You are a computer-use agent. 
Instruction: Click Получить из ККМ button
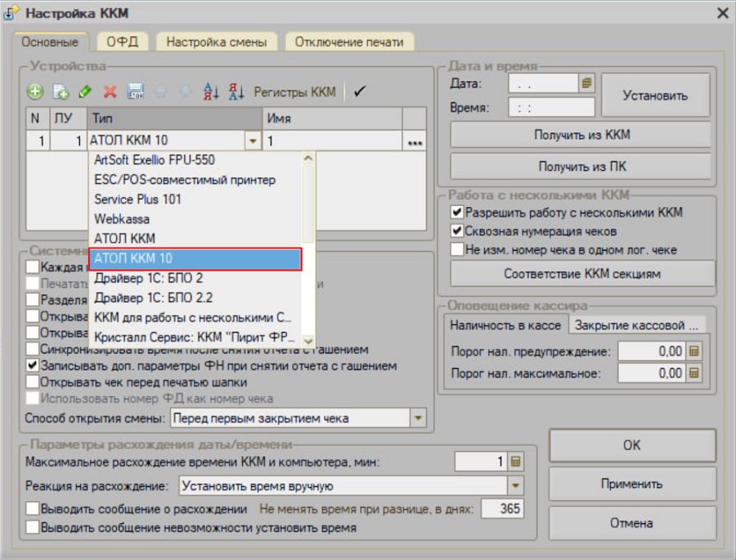pos(582,135)
